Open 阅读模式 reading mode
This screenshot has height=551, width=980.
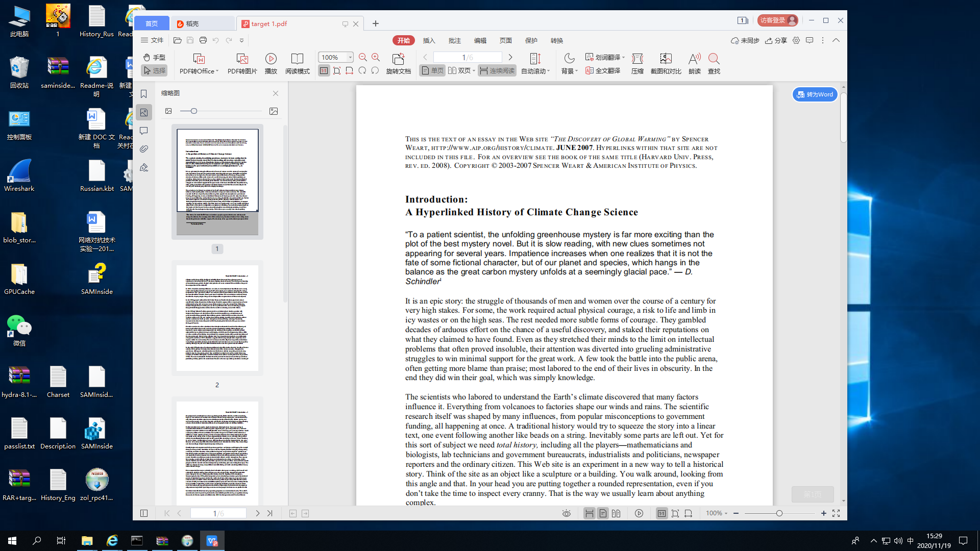[x=297, y=59]
